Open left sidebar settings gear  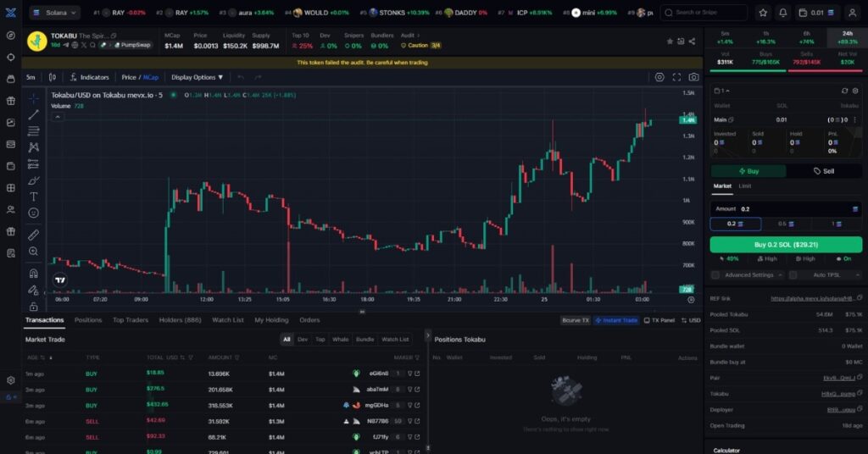(x=10, y=380)
